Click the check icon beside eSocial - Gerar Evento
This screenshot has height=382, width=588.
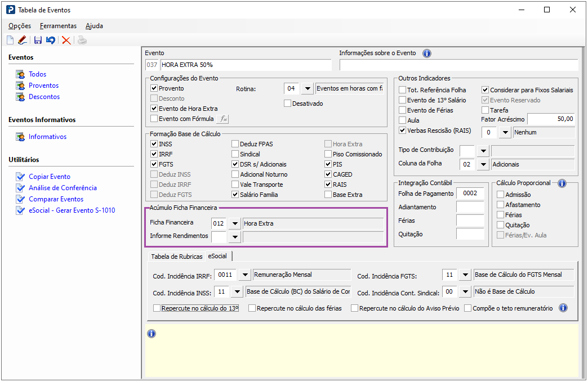click(20, 210)
